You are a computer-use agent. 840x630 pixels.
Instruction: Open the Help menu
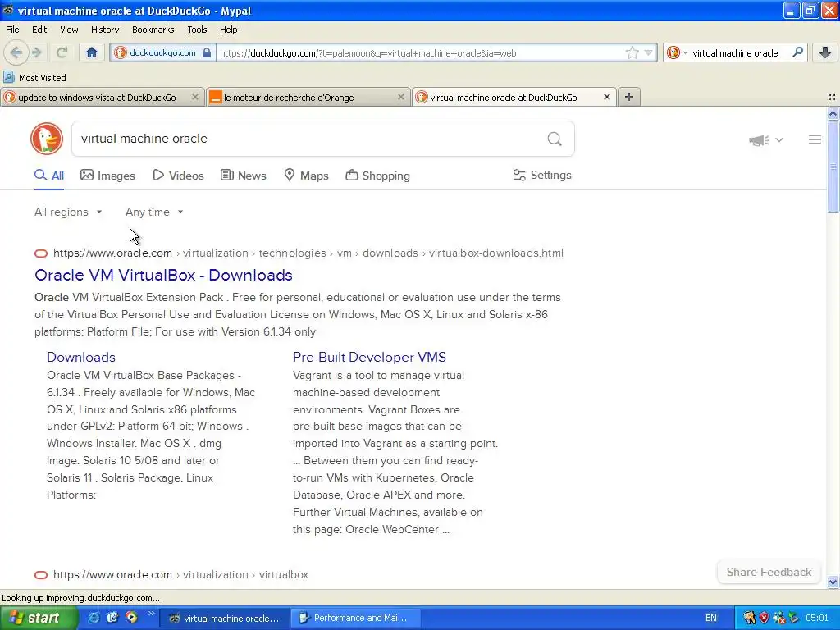tap(228, 30)
